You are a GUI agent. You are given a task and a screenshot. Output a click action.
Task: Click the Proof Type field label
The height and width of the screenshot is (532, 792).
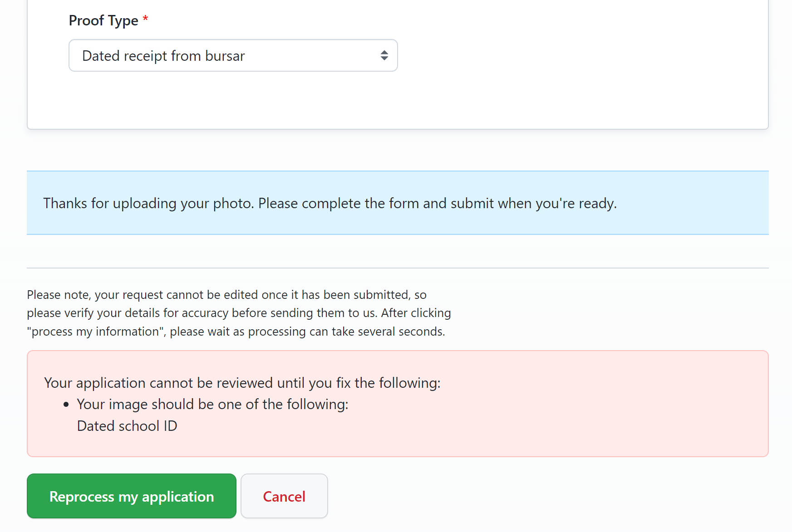(104, 20)
